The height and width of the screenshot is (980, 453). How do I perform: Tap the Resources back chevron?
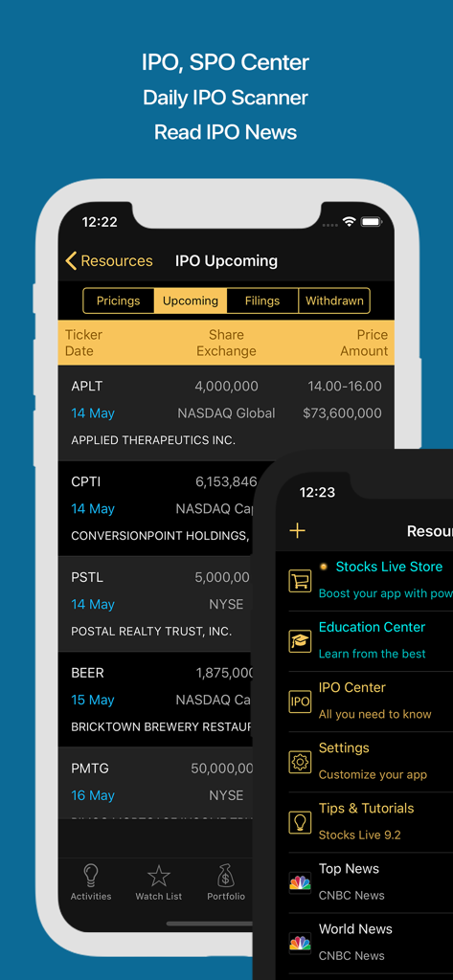[x=71, y=261]
